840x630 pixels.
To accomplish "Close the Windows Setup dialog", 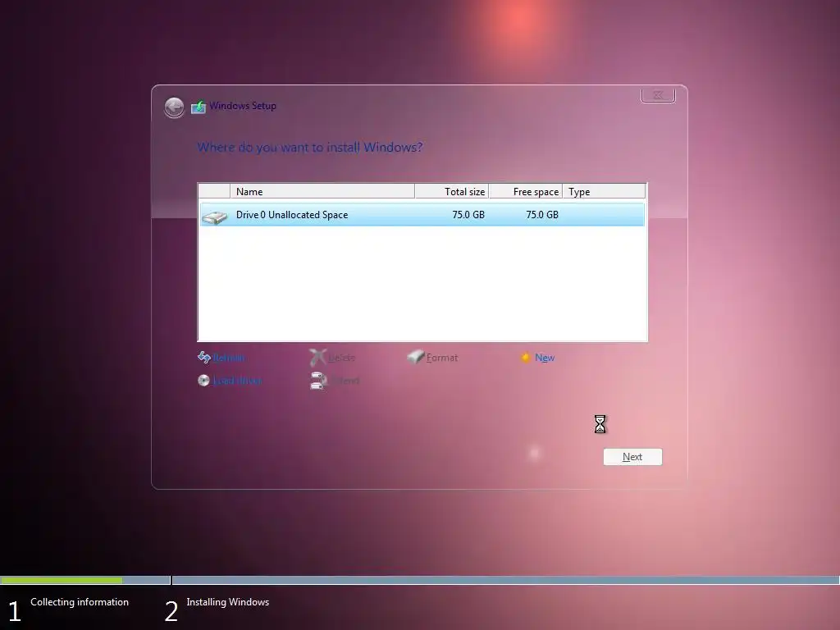I will (x=658, y=95).
